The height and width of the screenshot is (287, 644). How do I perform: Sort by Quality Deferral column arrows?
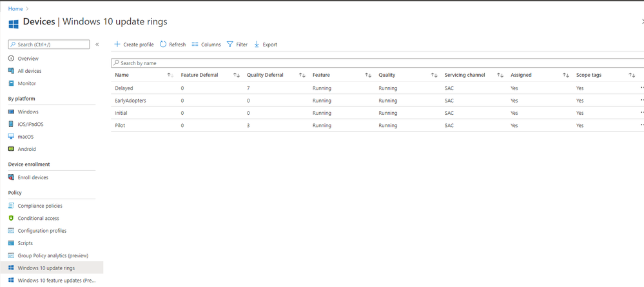pyautogui.click(x=302, y=75)
